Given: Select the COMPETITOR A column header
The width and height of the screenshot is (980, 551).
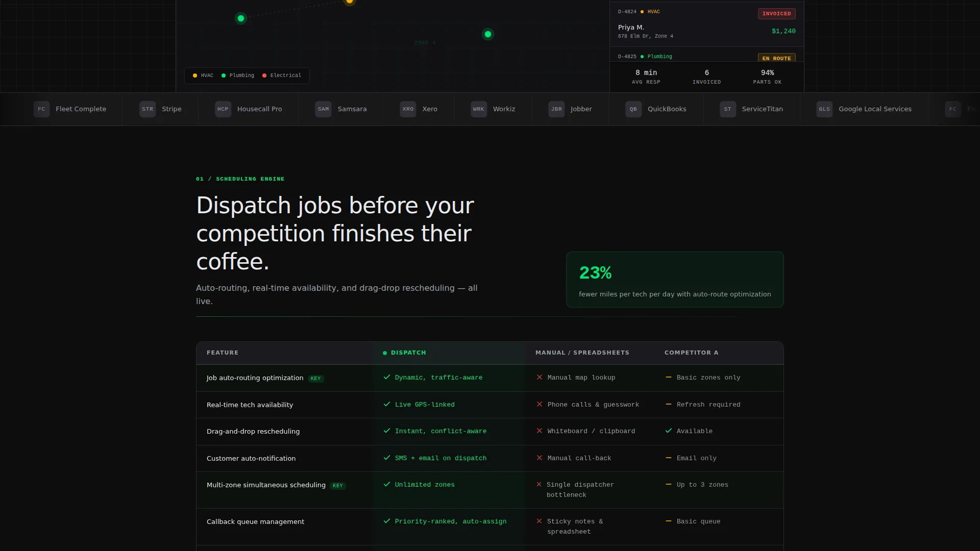Looking at the screenshot, I should (691, 353).
